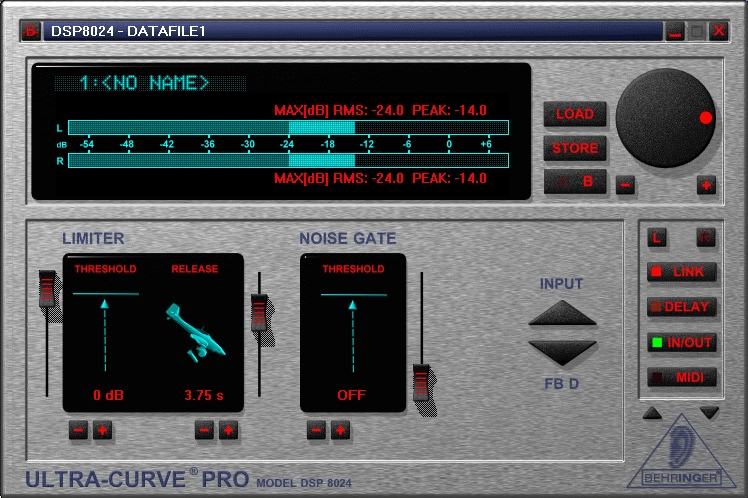
Task: Click the INPUT down arrow
Action: tap(562, 353)
